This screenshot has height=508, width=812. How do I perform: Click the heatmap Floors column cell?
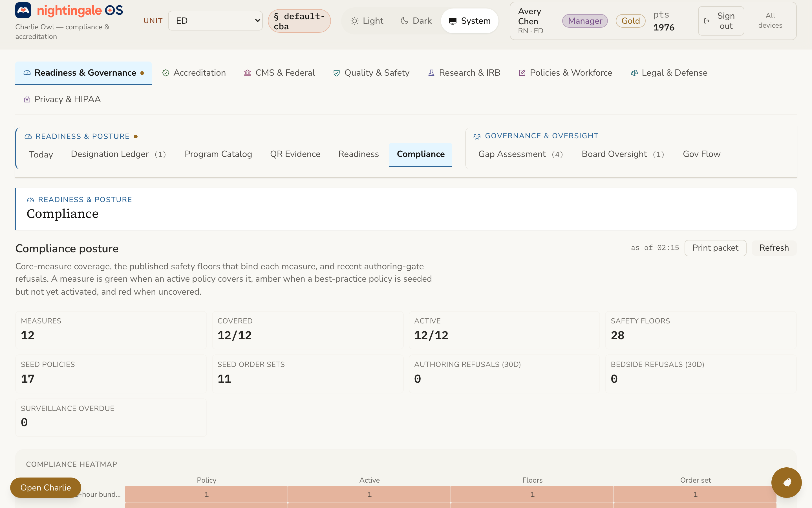[x=533, y=494]
